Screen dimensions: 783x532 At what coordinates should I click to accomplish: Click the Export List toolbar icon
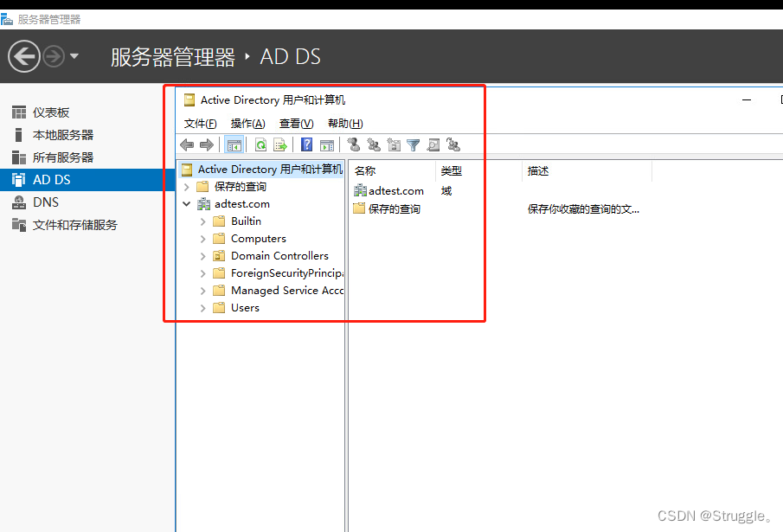[280, 145]
